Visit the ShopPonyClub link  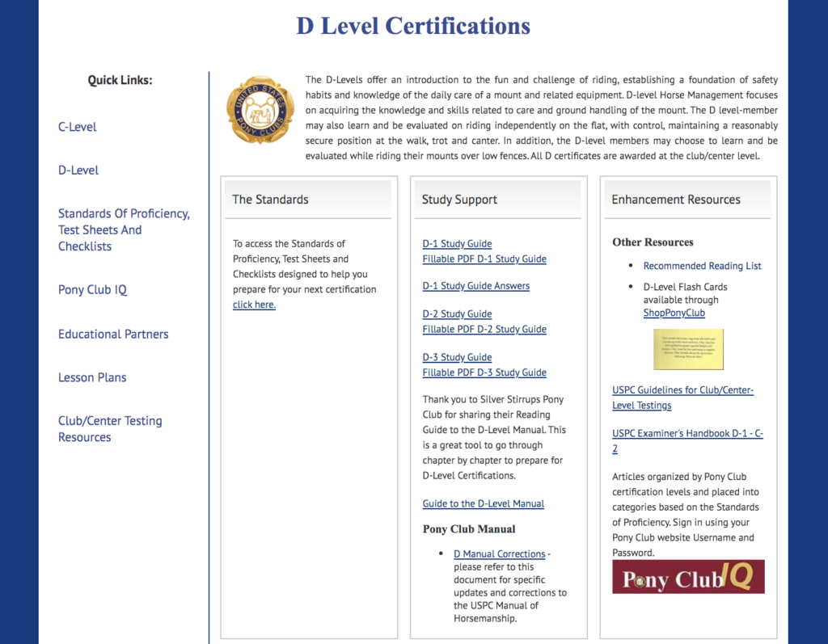pyautogui.click(x=674, y=313)
